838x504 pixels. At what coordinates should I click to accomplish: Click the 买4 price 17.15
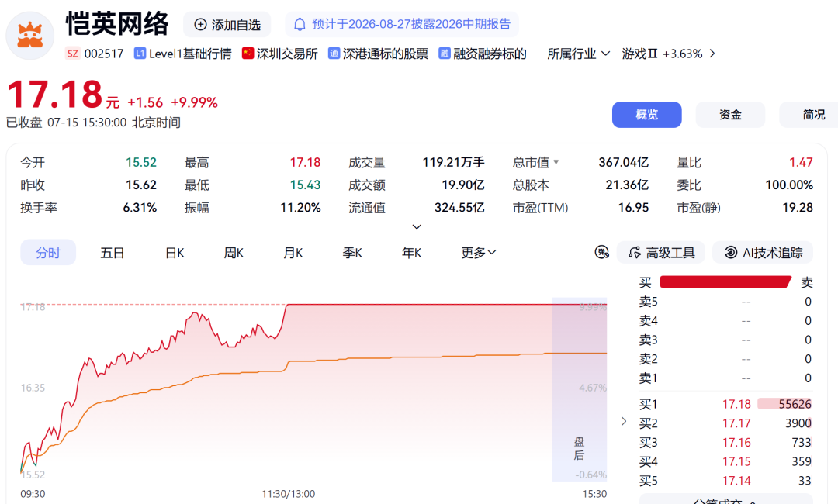click(736, 462)
